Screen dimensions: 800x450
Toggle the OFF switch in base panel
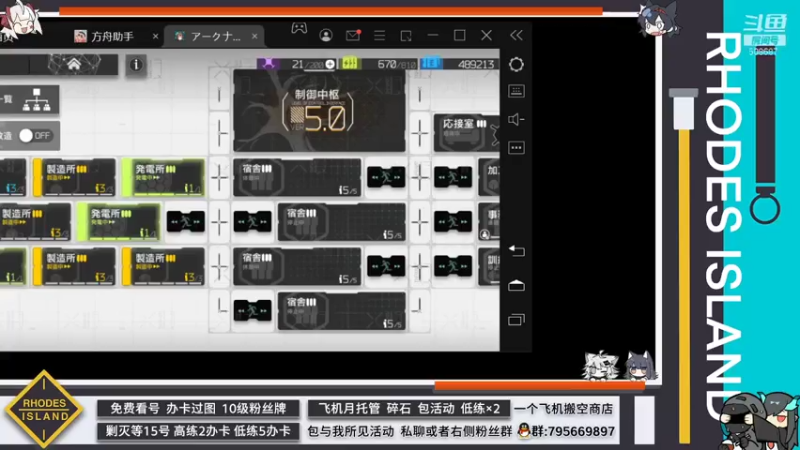tap(35, 136)
